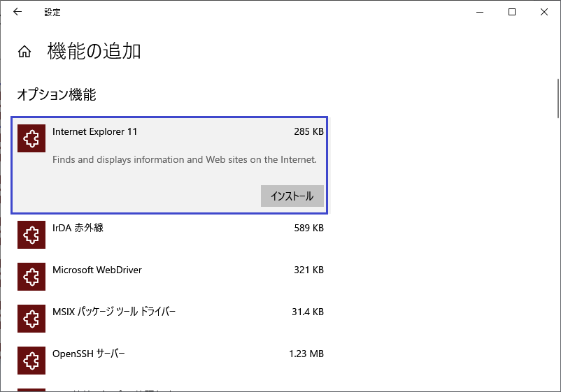
Task: Click the vertical scrollbar thumb
Action: pos(558,99)
